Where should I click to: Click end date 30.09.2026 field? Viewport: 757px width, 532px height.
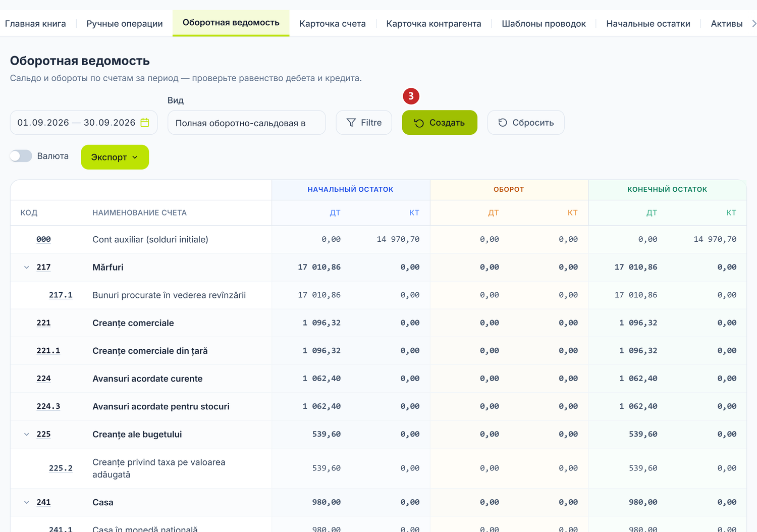click(110, 123)
